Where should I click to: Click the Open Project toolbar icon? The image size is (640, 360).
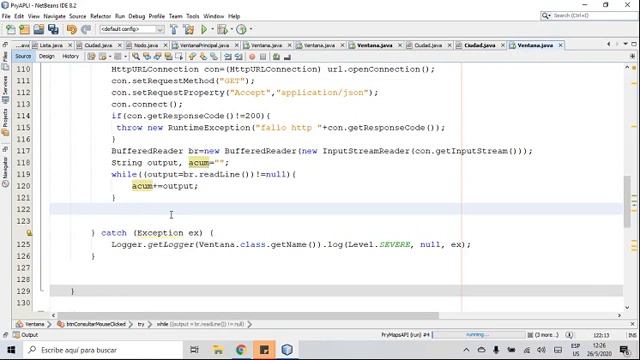coord(39,29)
